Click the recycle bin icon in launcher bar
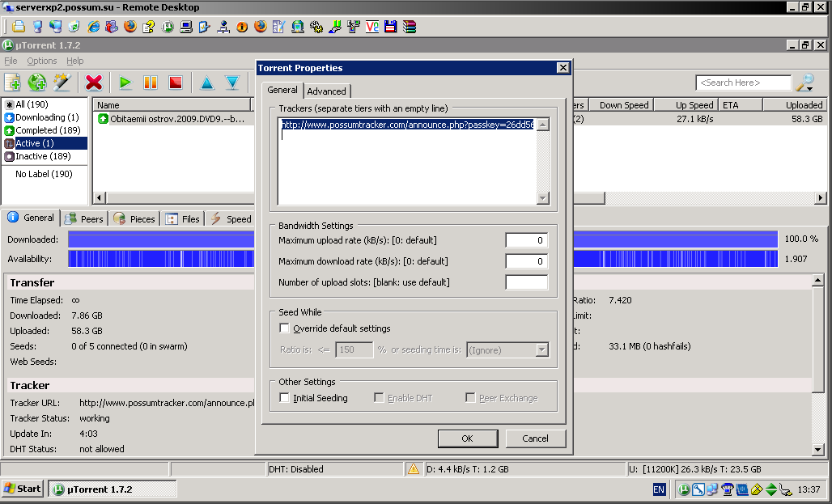 pos(74,26)
